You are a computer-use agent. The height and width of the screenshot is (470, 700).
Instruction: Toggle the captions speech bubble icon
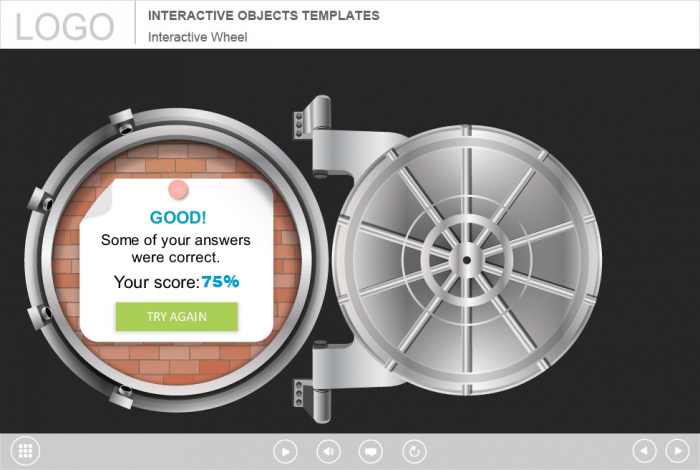[370, 451]
